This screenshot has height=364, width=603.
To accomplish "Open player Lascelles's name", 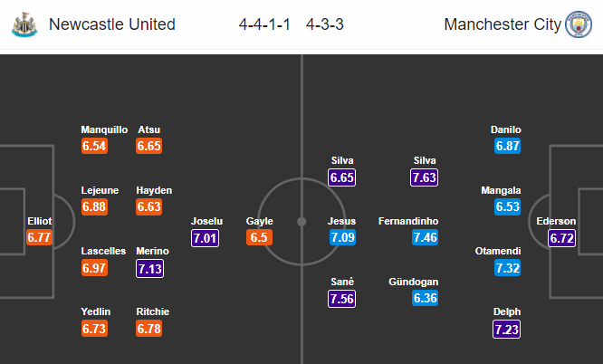I will pos(103,251).
